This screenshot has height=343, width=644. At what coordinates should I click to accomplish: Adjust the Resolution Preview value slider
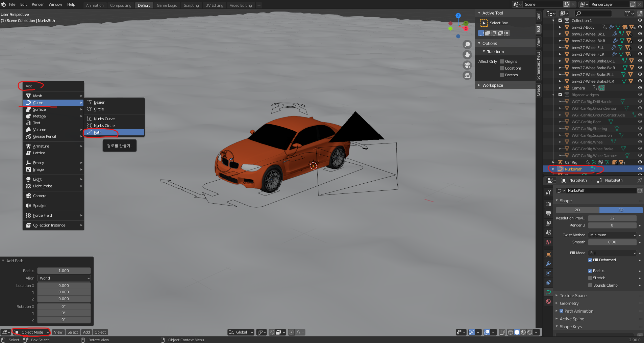(x=612, y=218)
